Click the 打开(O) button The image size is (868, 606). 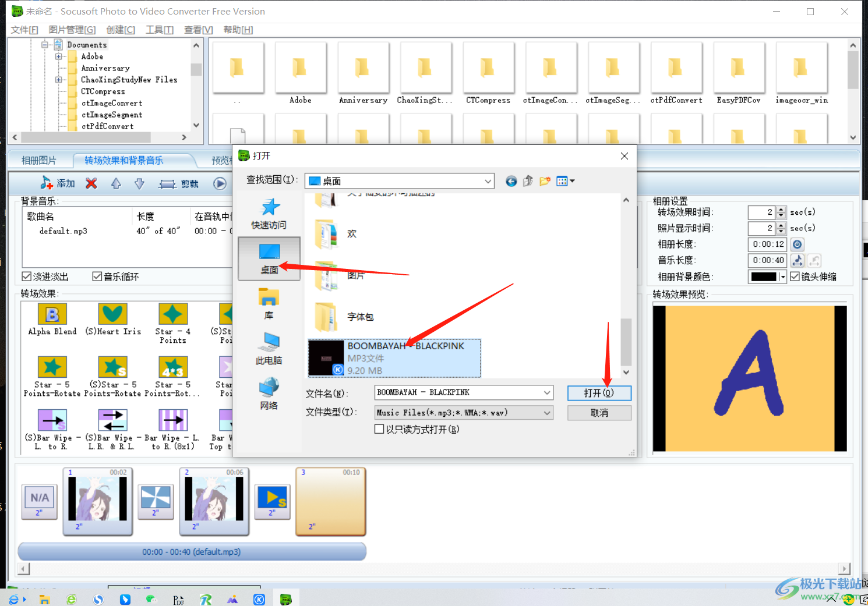[599, 393]
